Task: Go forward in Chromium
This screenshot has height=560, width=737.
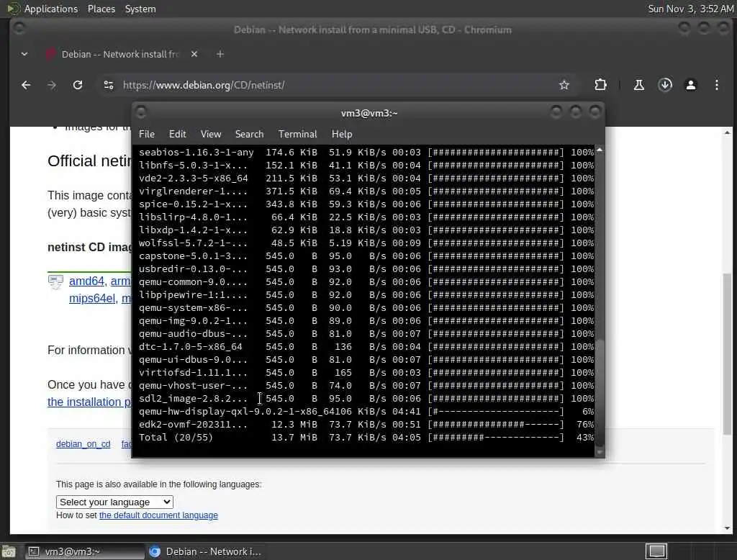Action: coord(52,85)
